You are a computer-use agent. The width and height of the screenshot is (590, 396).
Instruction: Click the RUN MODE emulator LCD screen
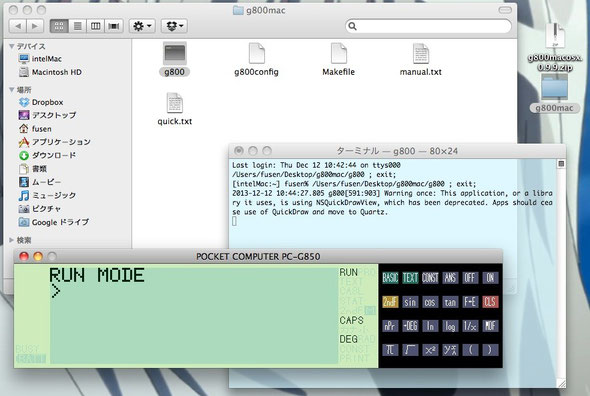pos(195,315)
